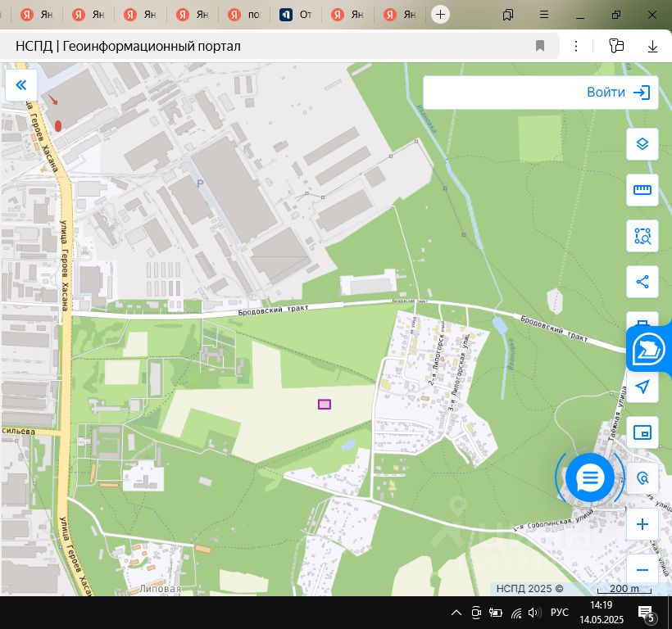672x629 pixels.
Task: Open browser downloads
Action: [x=652, y=46]
